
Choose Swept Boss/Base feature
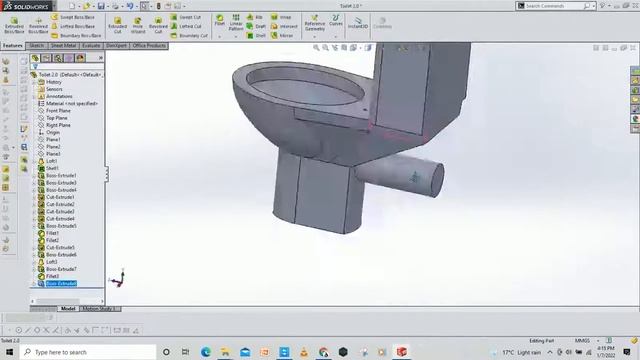point(73,17)
